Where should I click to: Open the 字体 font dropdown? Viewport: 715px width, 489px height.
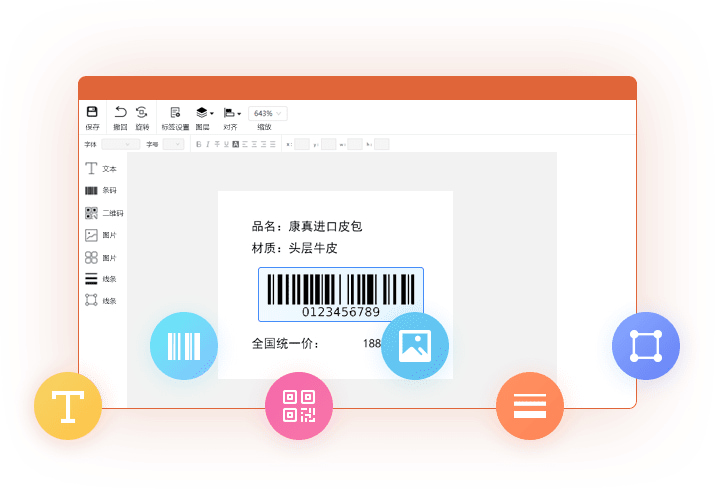(120, 145)
